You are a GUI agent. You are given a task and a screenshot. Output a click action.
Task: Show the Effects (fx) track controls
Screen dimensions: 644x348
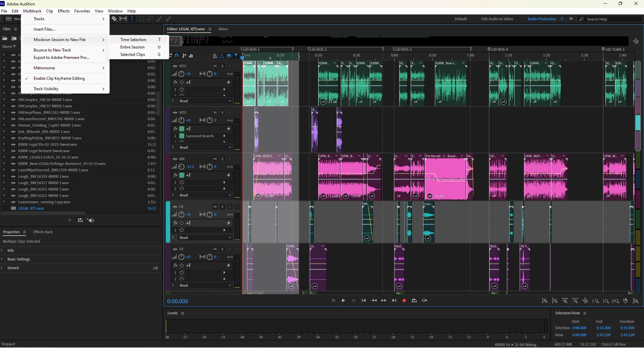[x=177, y=56]
